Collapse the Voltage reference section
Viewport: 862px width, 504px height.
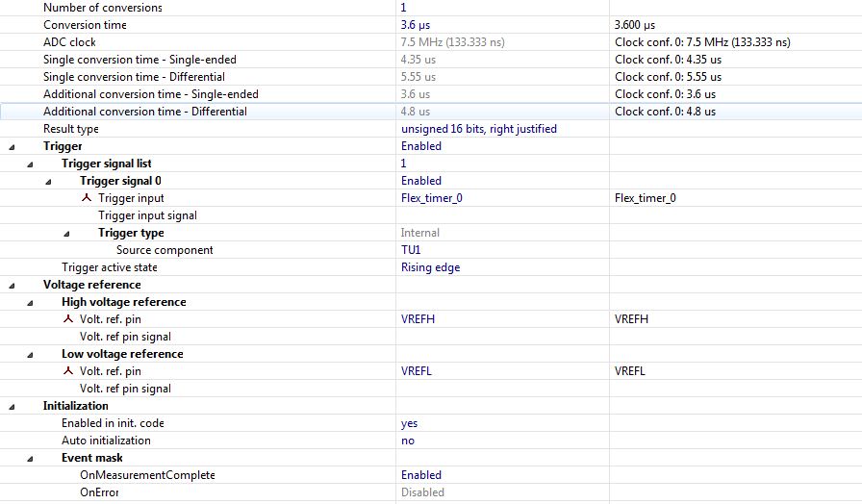click(12, 285)
